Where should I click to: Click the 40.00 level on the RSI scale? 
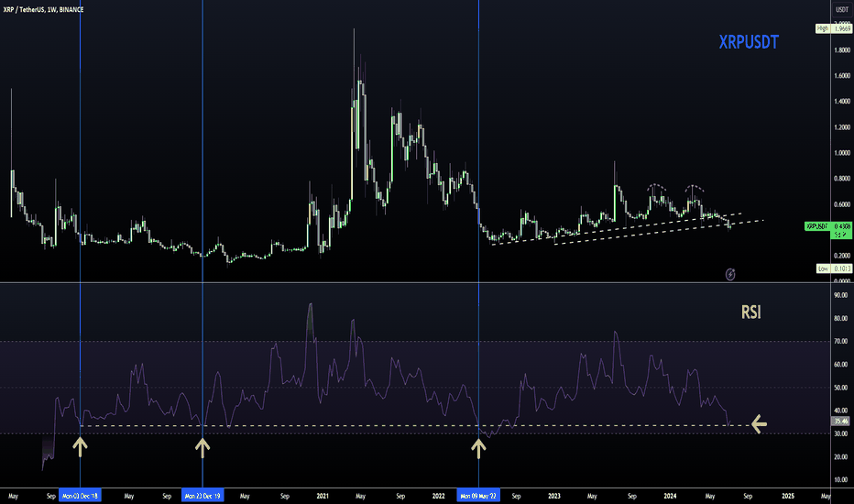841,411
